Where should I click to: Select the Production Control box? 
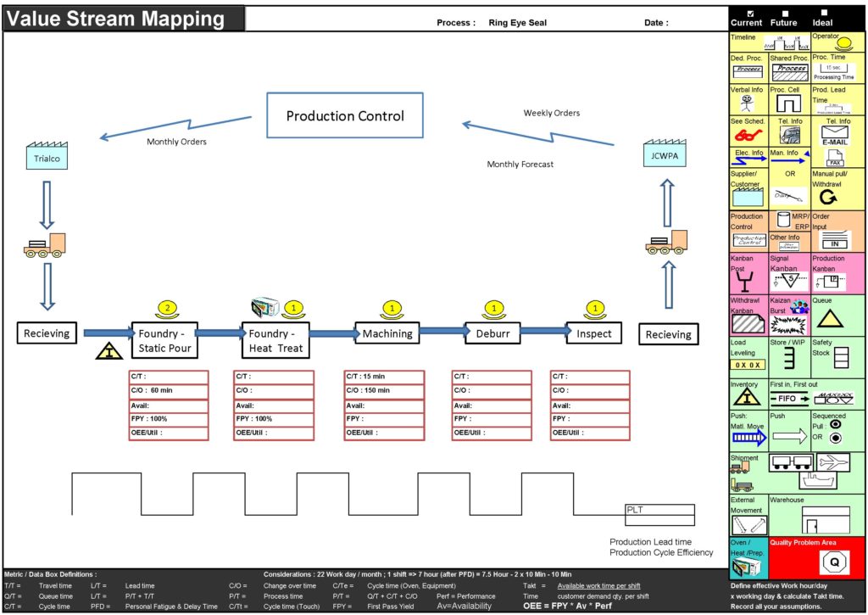(x=344, y=116)
